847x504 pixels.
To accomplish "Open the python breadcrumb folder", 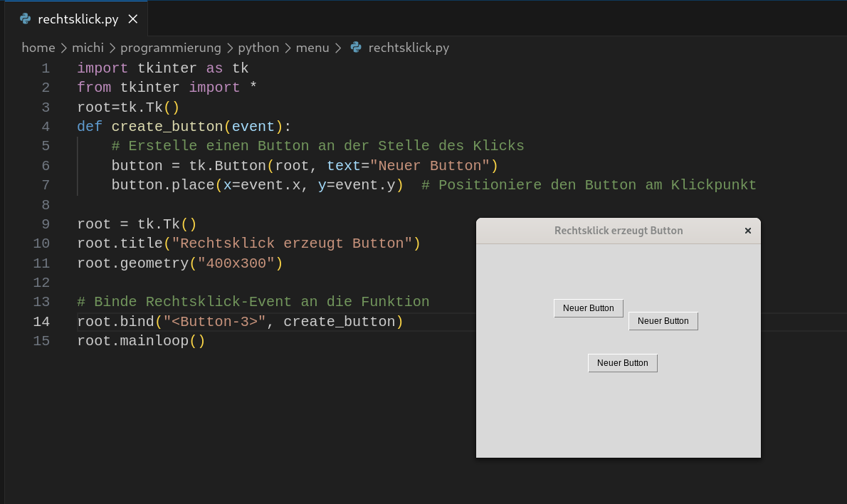I will [258, 48].
